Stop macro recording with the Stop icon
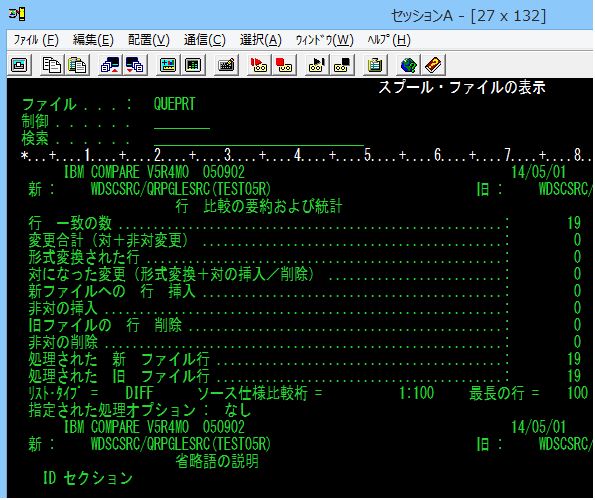Viewport: 595px width, 500px height. [x=283, y=65]
